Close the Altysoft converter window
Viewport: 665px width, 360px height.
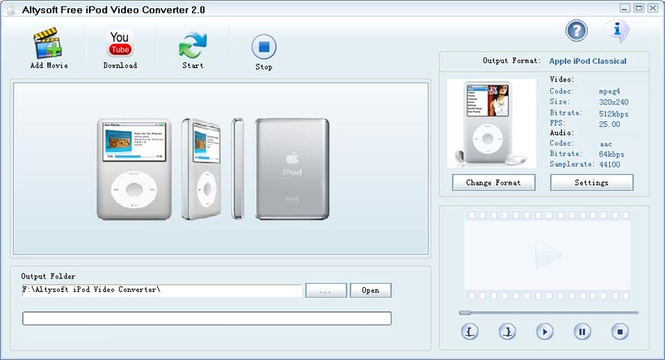coord(653,8)
